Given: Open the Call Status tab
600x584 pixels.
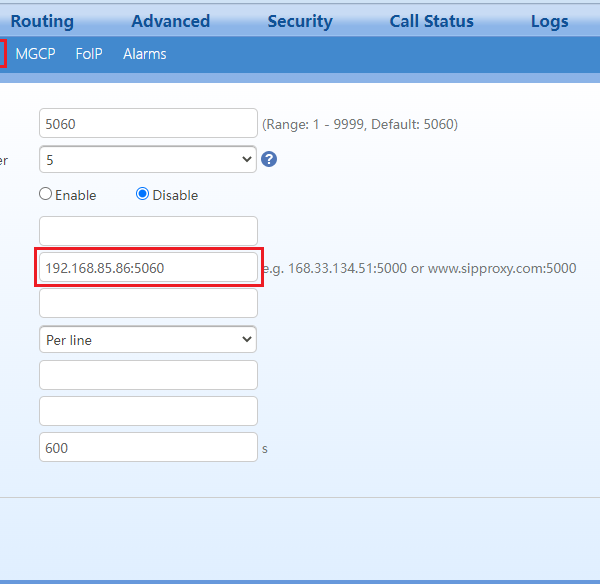Looking at the screenshot, I should (x=432, y=21).
